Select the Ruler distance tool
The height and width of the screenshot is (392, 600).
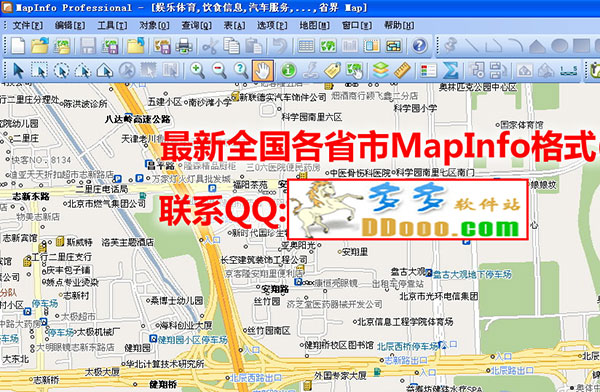[402, 70]
